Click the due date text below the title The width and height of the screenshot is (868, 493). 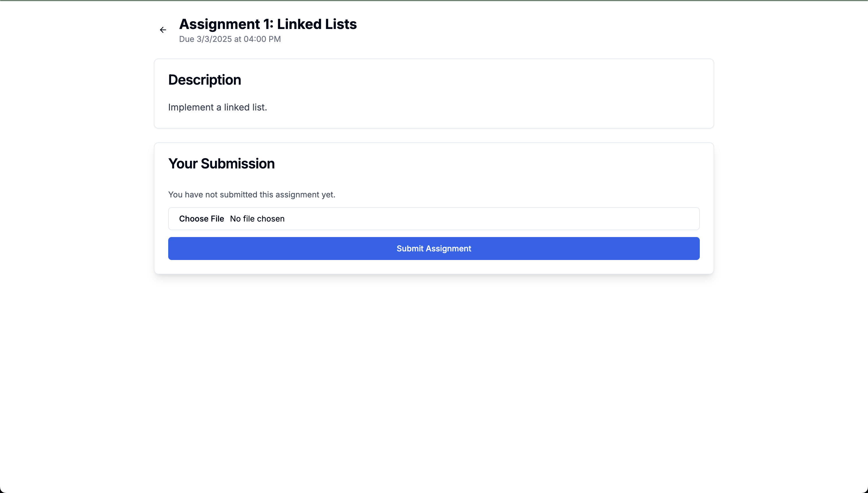coord(230,39)
